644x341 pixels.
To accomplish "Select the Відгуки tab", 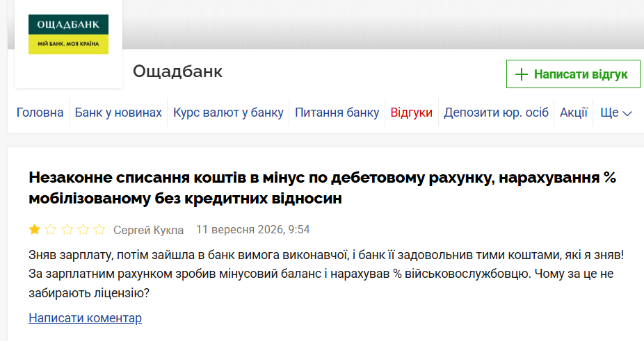I will pos(411,113).
